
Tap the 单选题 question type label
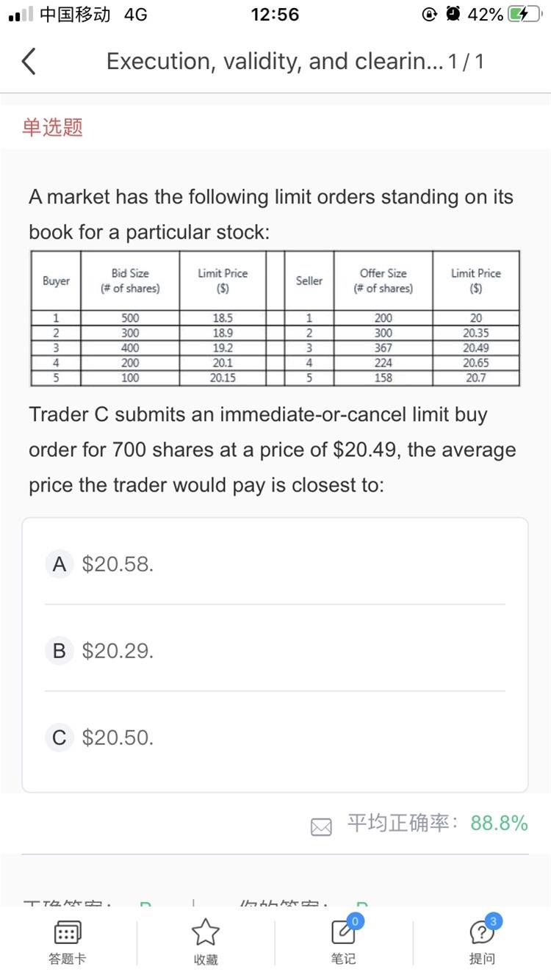(x=52, y=127)
